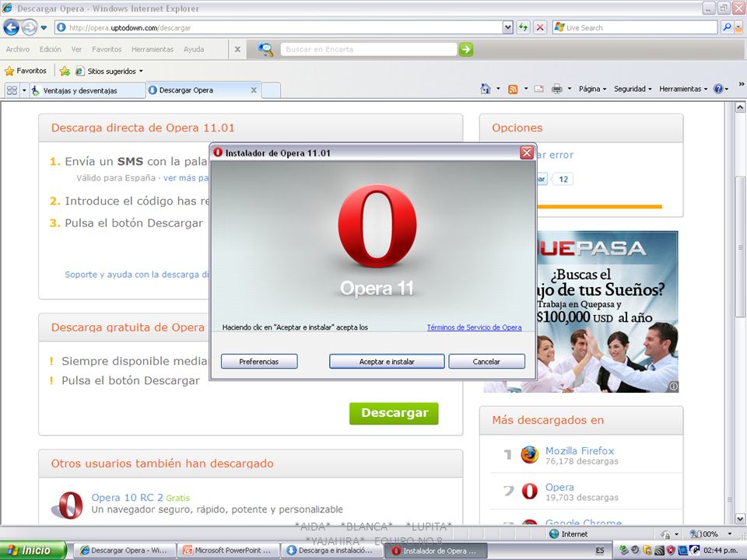This screenshot has width=747, height=560.
Task: Open the Edición menu
Action: (50, 49)
